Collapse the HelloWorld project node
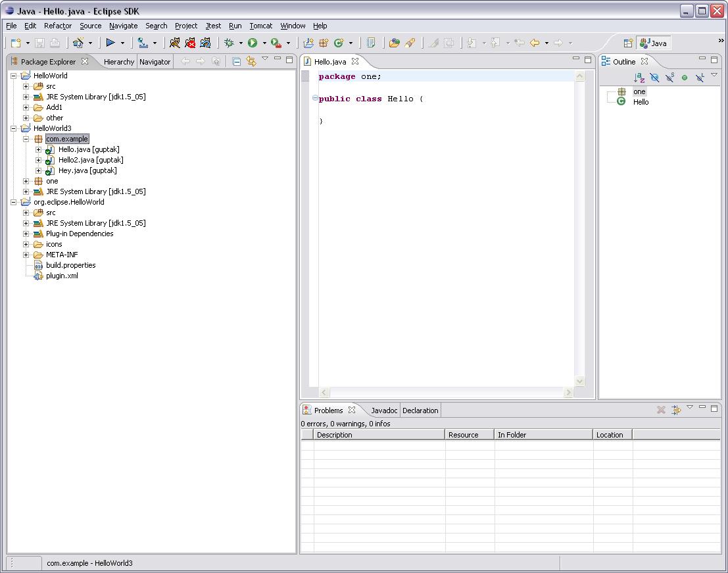 point(13,76)
